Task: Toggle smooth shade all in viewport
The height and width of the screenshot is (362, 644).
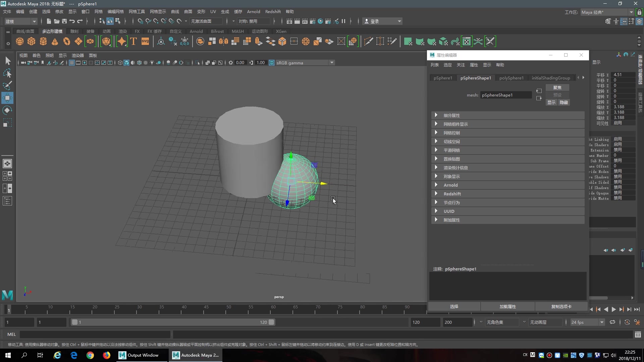Action: [x=126, y=63]
